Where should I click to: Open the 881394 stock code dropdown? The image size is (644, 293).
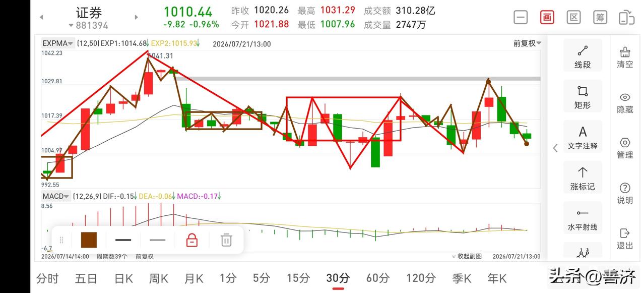(x=89, y=25)
